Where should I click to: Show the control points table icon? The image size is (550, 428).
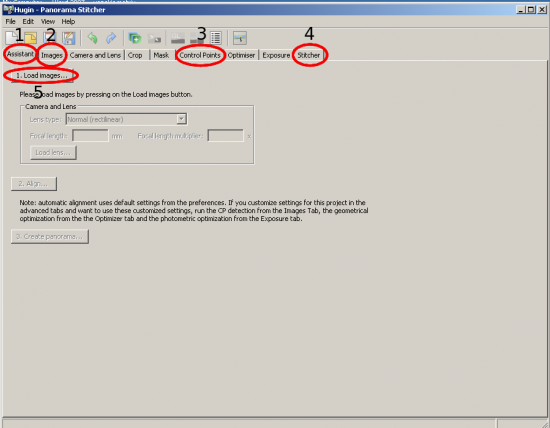click(x=216, y=38)
